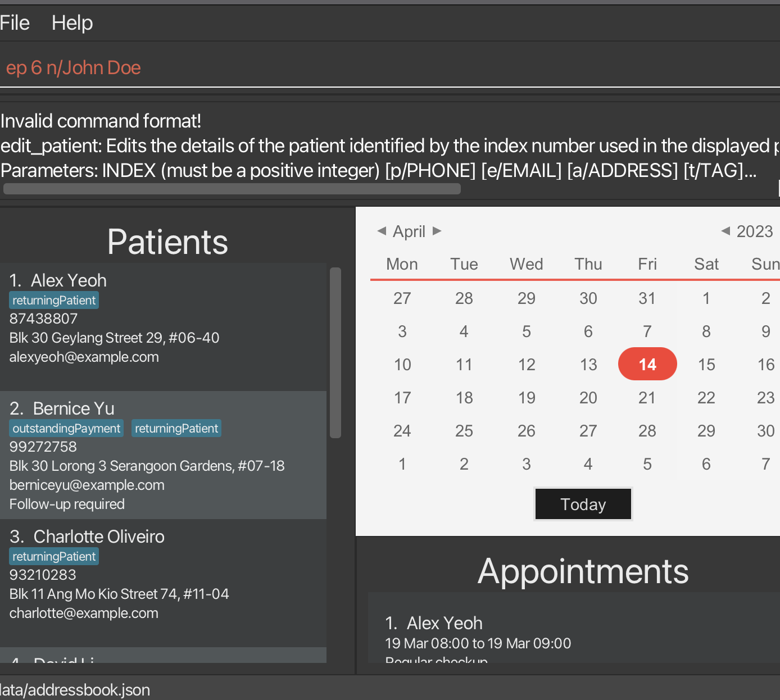Screen dimensions: 780x700
Task: Select April 8 in the calendar
Action: [706, 331]
